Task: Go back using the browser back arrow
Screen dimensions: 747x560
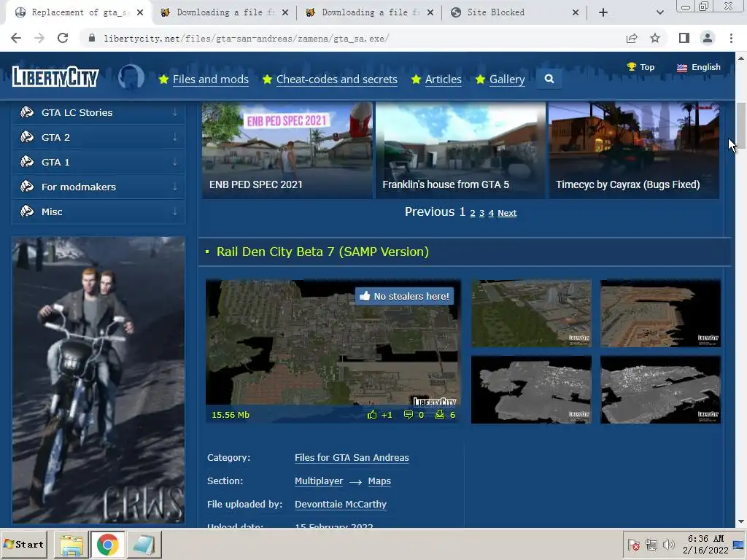Action: pyautogui.click(x=16, y=38)
